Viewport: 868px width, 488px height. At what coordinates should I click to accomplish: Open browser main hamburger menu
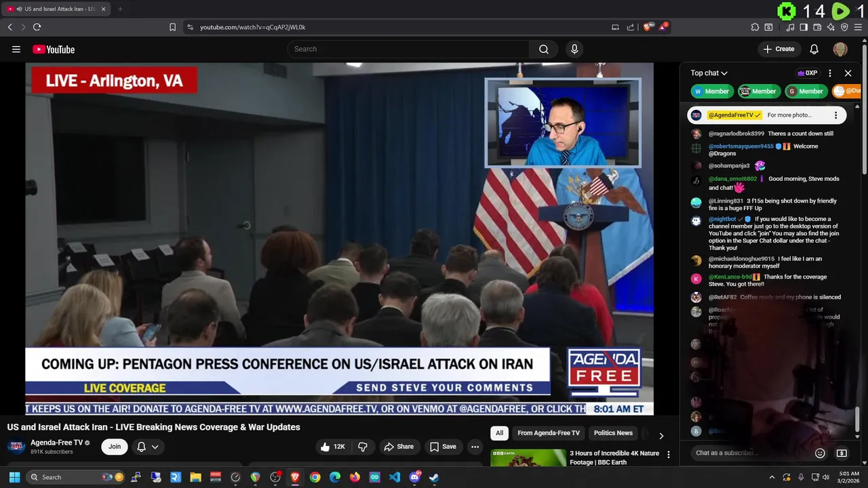tap(858, 27)
